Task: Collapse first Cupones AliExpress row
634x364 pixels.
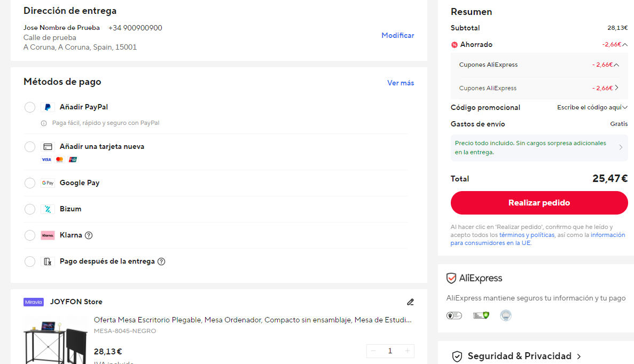Action: tap(616, 65)
